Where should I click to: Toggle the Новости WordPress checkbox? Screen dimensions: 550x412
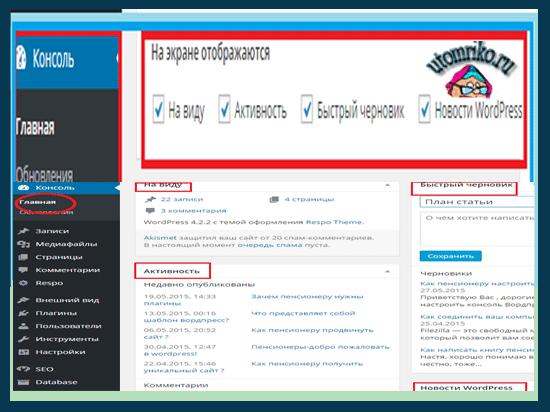424,109
